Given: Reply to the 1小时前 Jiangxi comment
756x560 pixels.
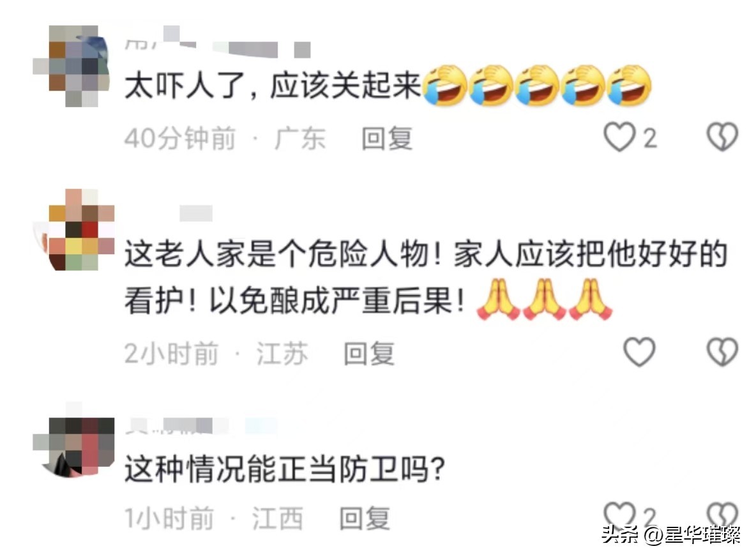Looking at the screenshot, I should point(365,518).
